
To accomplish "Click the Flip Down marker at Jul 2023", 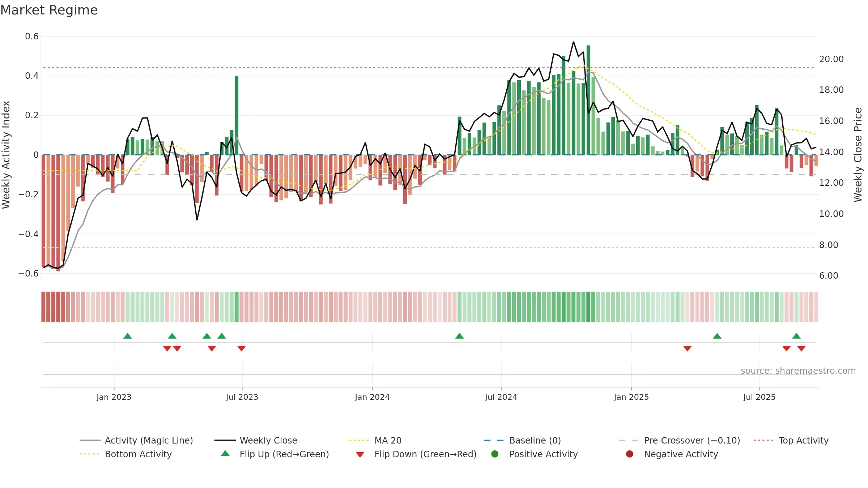I will point(242,348).
